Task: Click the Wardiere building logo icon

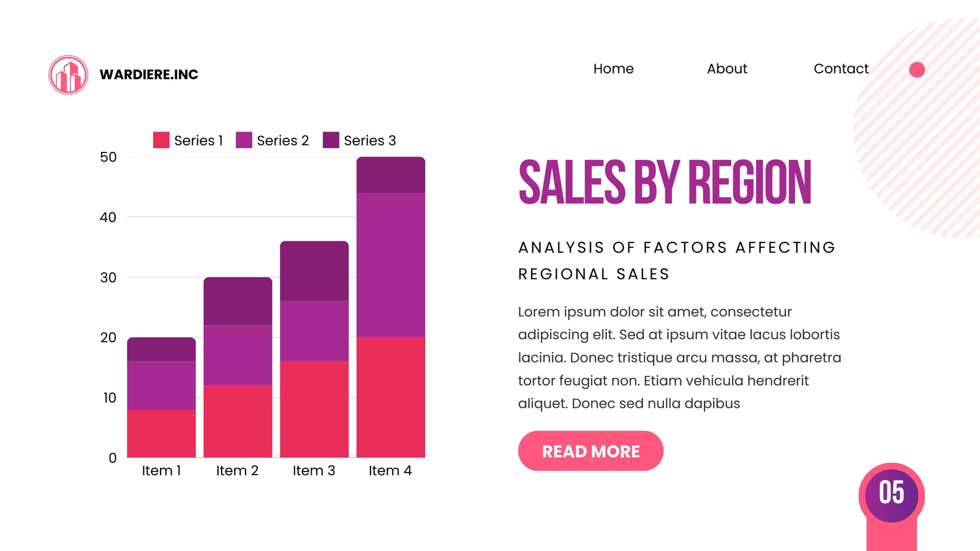Action: [x=69, y=75]
